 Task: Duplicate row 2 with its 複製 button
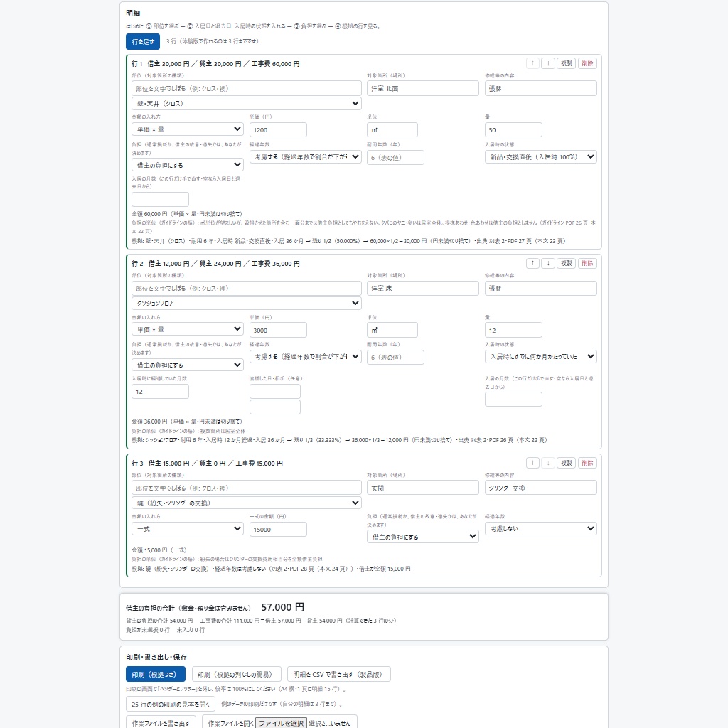coord(567,263)
